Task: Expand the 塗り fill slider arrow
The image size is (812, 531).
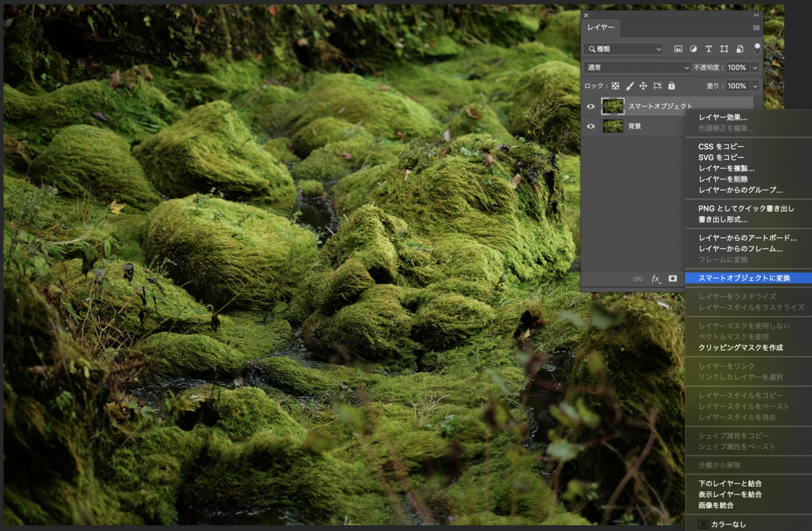Action: point(754,86)
